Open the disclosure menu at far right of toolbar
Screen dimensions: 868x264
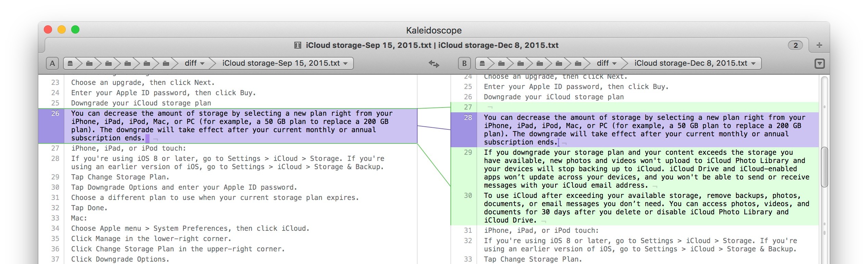[x=819, y=64]
